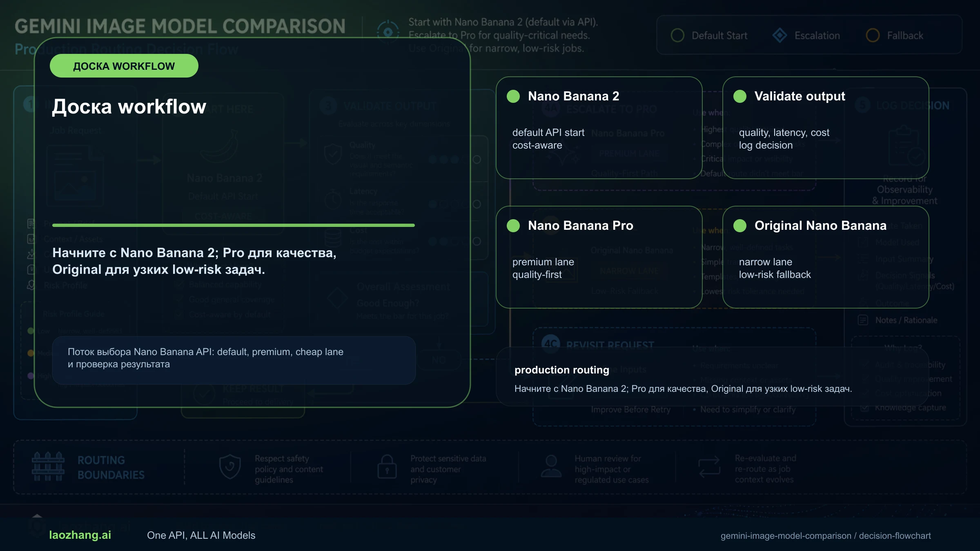Click the text starting "Начните с Nano Banana 2" in the left card

(x=194, y=261)
